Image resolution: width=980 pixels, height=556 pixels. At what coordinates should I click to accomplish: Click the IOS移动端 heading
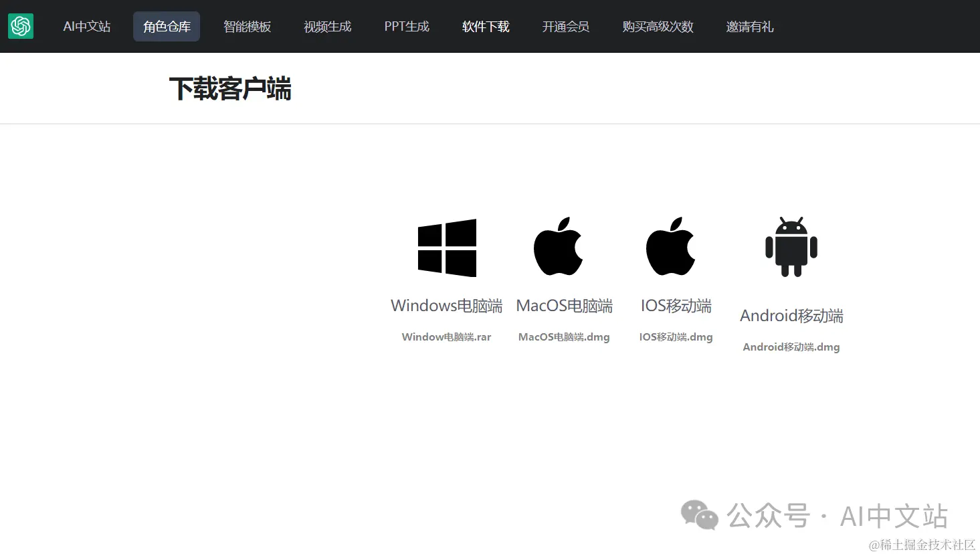676,306
